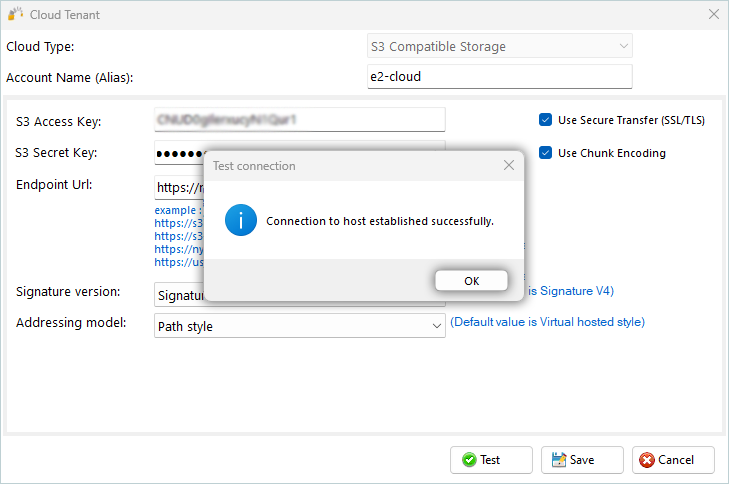The height and width of the screenshot is (484, 729).
Task: Disable Use Secure Transfer (SSL/TLS) checkbox
Action: pyautogui.click(x=546, y=120)
